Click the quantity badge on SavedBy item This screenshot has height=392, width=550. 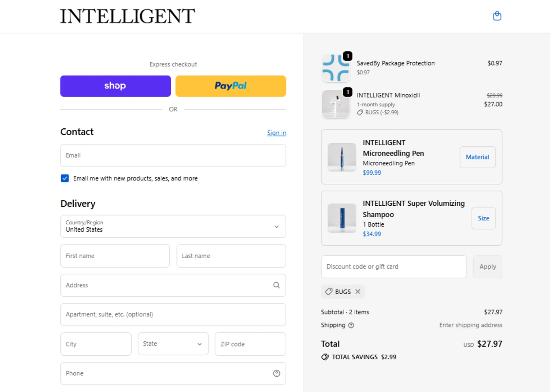348,56
